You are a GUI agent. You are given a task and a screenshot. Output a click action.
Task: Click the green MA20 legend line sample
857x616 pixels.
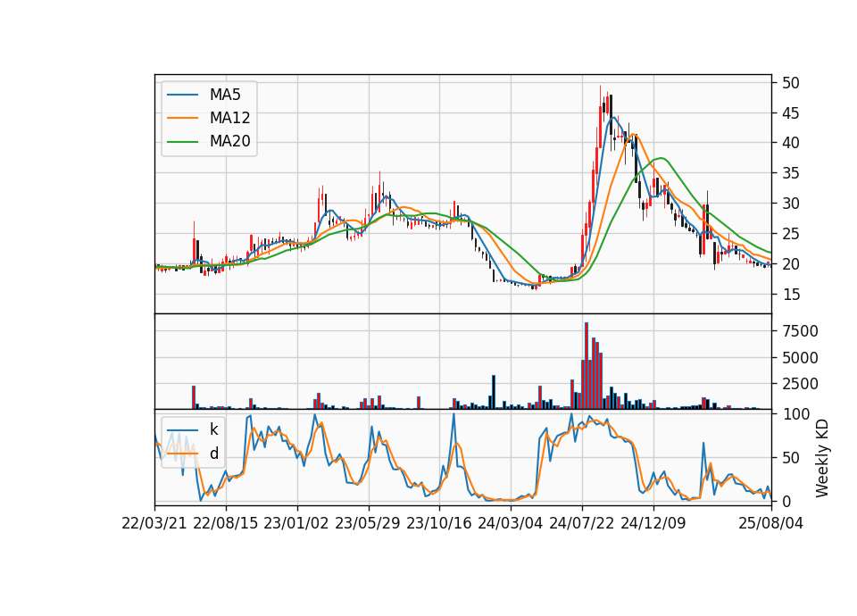(x=182, y=142)
